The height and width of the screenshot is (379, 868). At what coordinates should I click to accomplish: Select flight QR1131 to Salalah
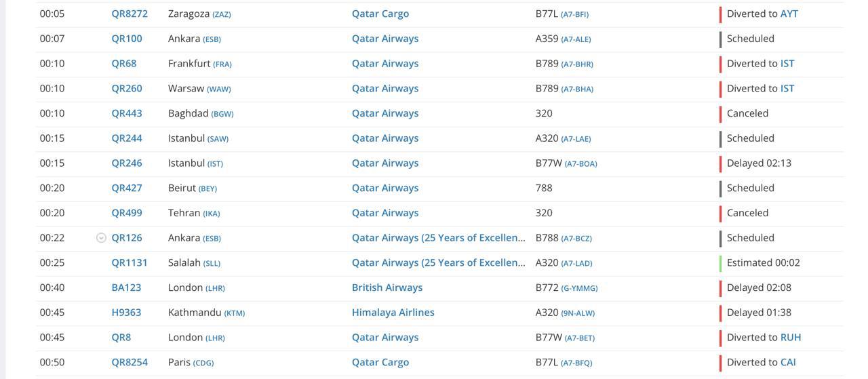tap(130, 262)
